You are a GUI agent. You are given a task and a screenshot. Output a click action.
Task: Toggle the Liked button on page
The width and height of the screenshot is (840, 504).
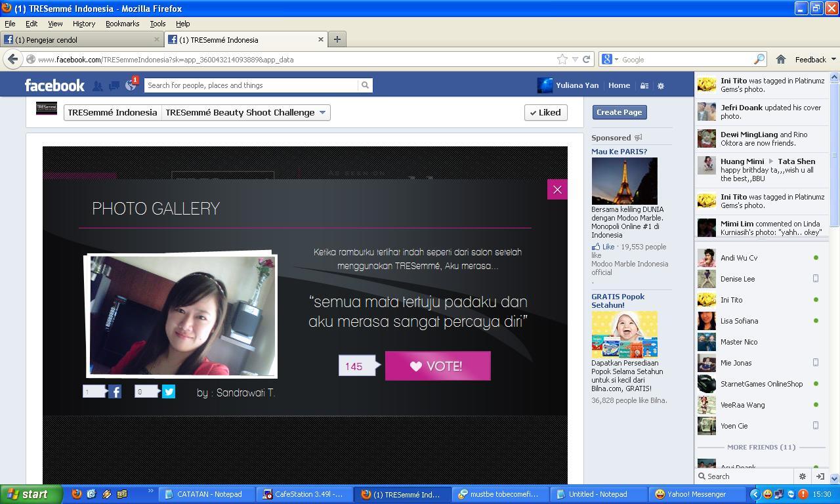pos(546,112)
